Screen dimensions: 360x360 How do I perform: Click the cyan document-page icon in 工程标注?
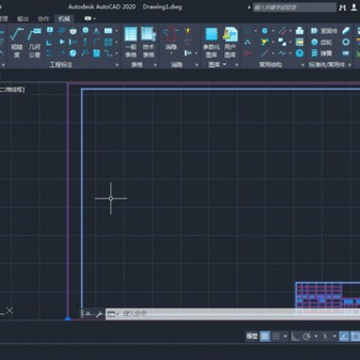click(x=97, y=53)
